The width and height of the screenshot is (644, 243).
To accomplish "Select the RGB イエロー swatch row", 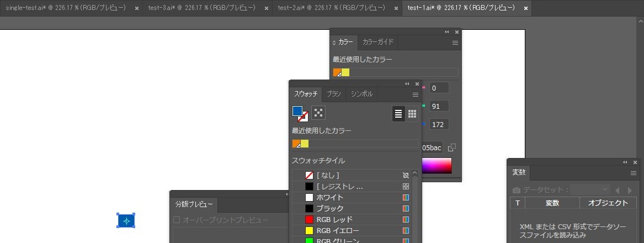I will click(351, 231).
